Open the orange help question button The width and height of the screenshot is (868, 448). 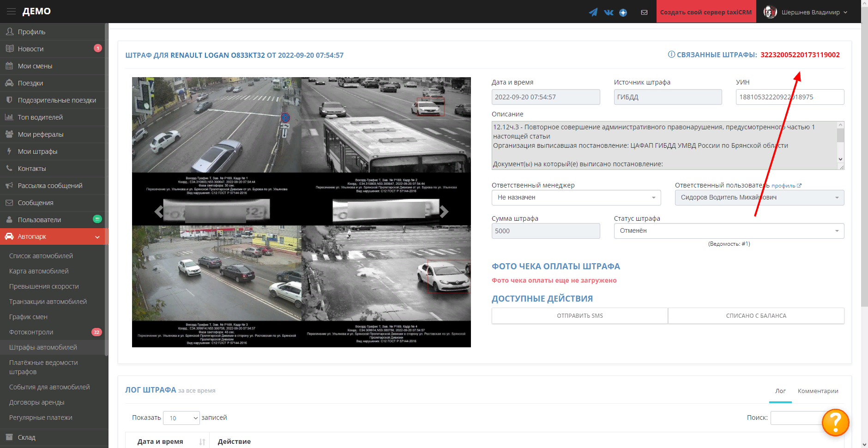pyautogui.click(x=835, y=422)
